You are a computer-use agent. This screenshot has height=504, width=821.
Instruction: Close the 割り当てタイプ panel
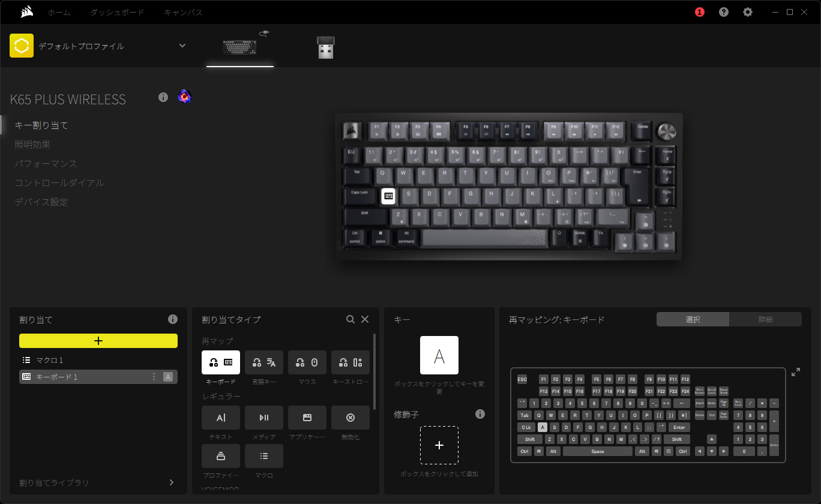tap(365, 319)
